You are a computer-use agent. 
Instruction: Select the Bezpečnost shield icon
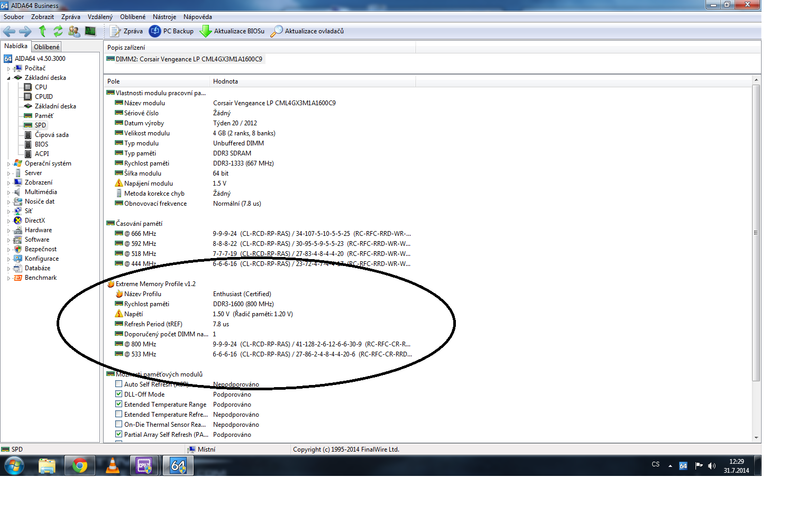pos(18,249)
